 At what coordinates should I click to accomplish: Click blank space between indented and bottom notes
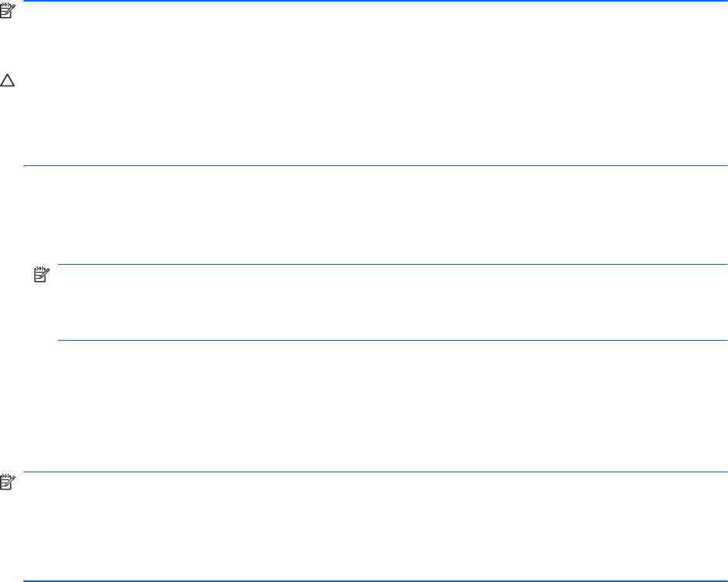coord(371,406)
